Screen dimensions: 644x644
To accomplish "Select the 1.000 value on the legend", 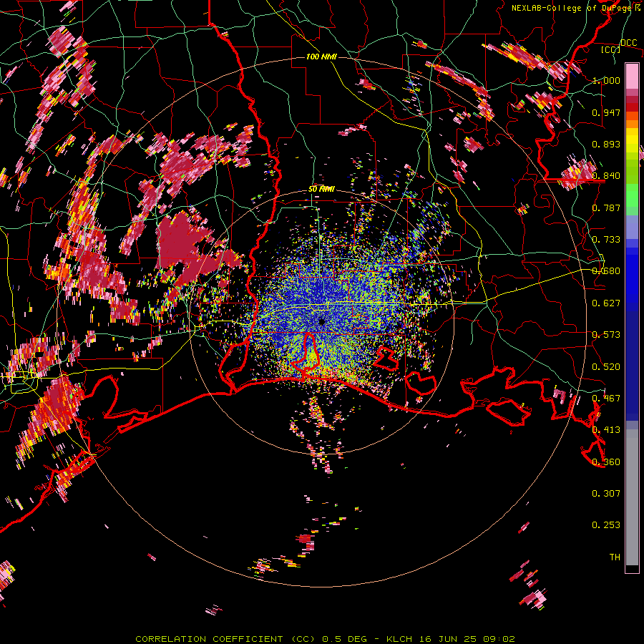I will coord(606,80).
